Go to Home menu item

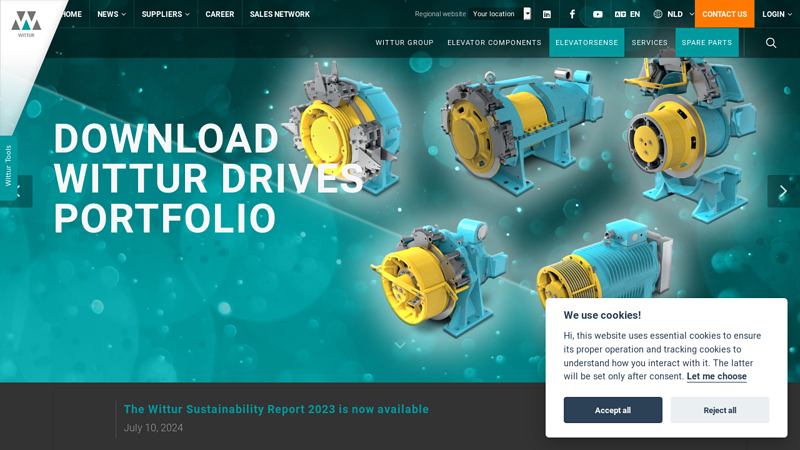pos(71,14)
